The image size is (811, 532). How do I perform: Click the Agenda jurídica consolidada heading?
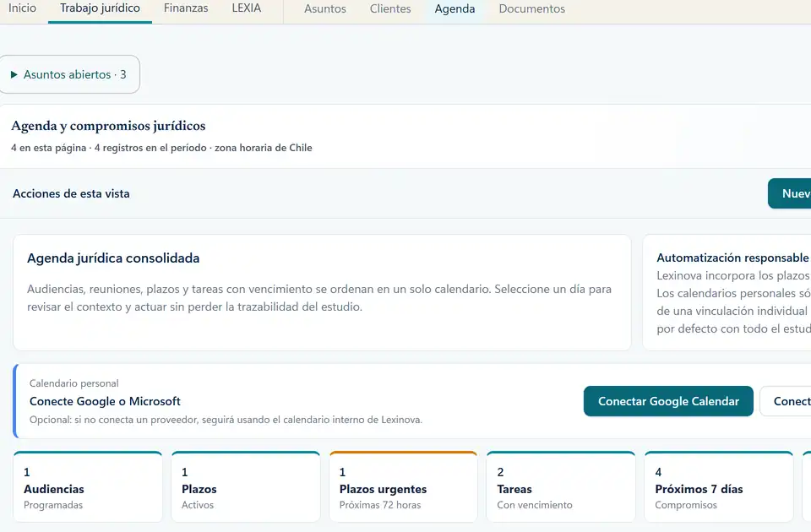pyautogui.click(x=113, y=258)
